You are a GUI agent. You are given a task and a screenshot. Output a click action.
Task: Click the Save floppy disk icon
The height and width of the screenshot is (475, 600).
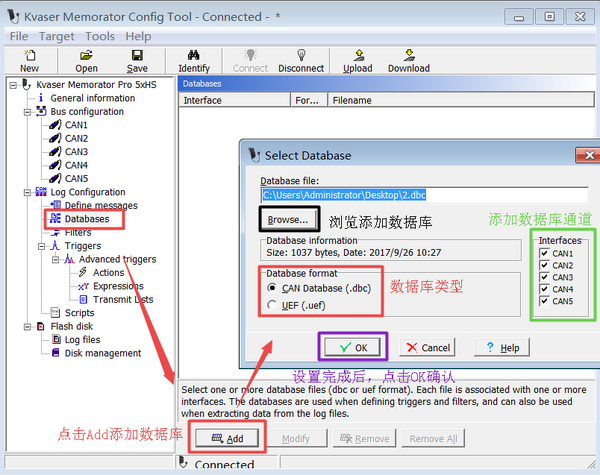pyautogui.click(x=137, y=55)
